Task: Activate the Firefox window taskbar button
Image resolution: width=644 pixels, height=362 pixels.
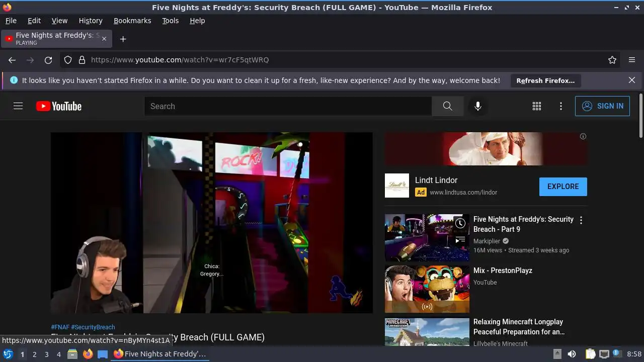Action: coord(160,354)
